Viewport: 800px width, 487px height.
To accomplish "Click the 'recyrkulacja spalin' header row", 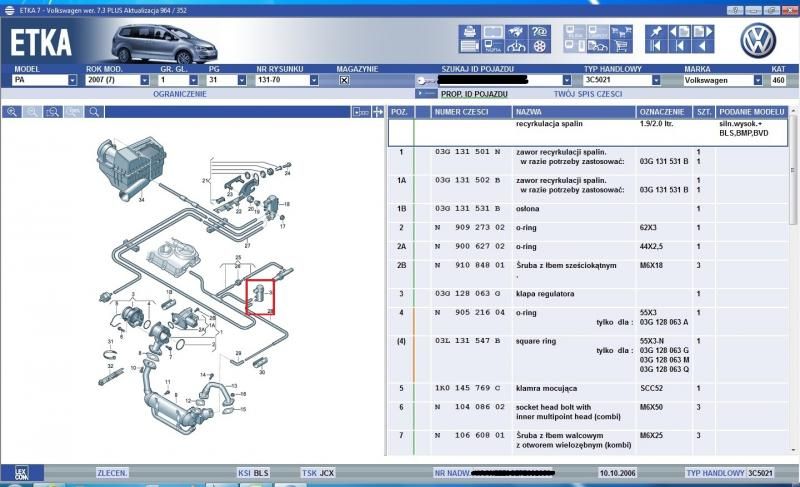I will click(x=588, y=133).
